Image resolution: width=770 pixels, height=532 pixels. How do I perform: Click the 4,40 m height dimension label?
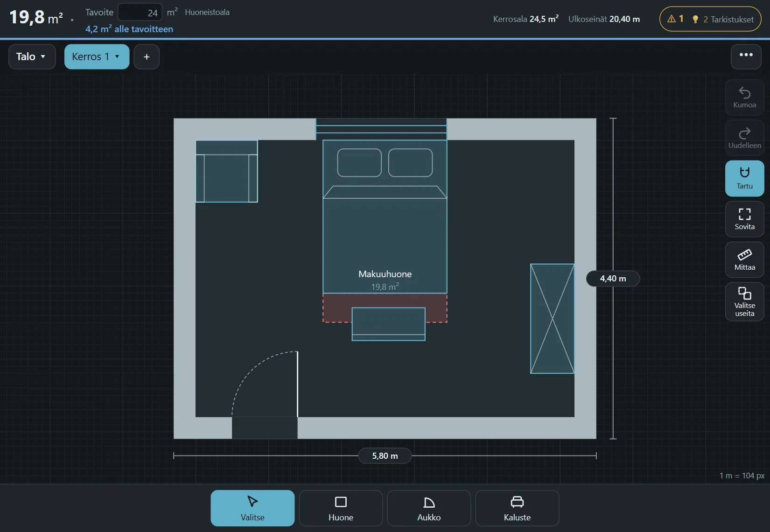tap(613, 279)
